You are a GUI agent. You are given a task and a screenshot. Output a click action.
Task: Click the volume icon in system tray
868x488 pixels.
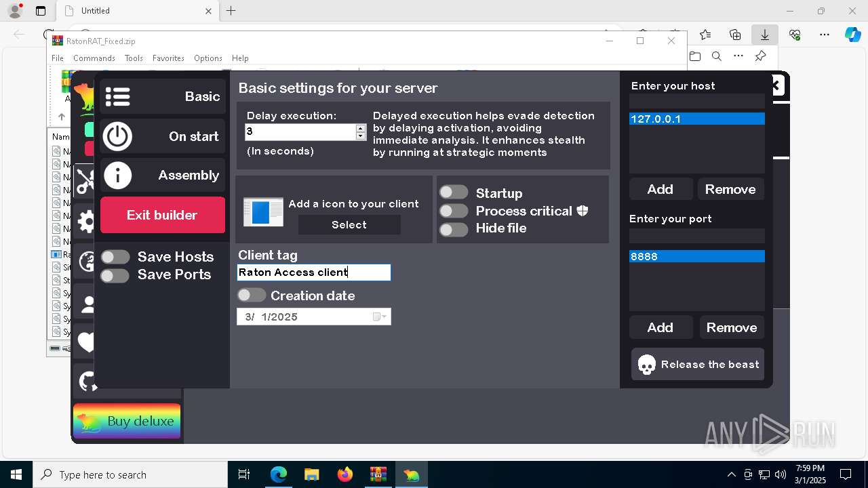pos(781,474)
